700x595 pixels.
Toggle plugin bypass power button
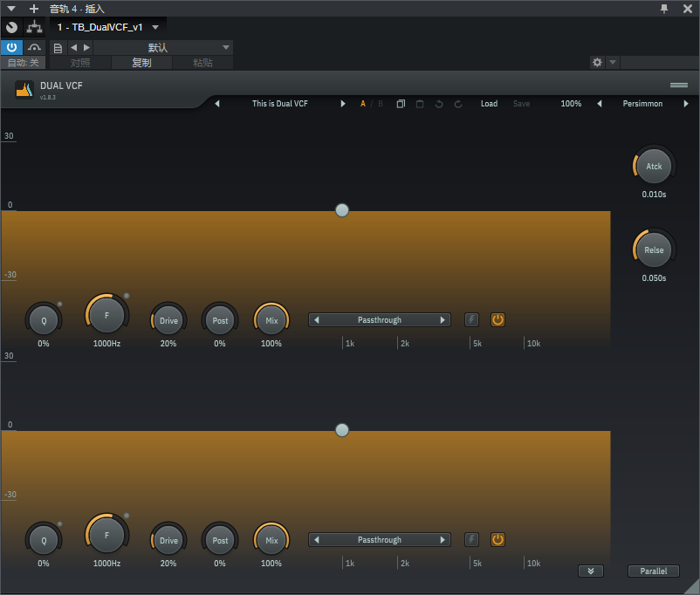[11, 47]
